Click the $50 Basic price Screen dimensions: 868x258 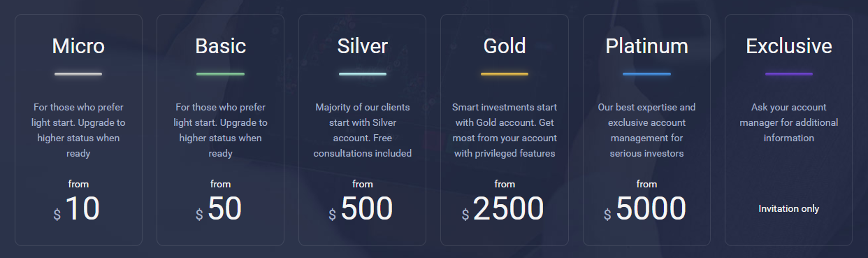(219, 209)
